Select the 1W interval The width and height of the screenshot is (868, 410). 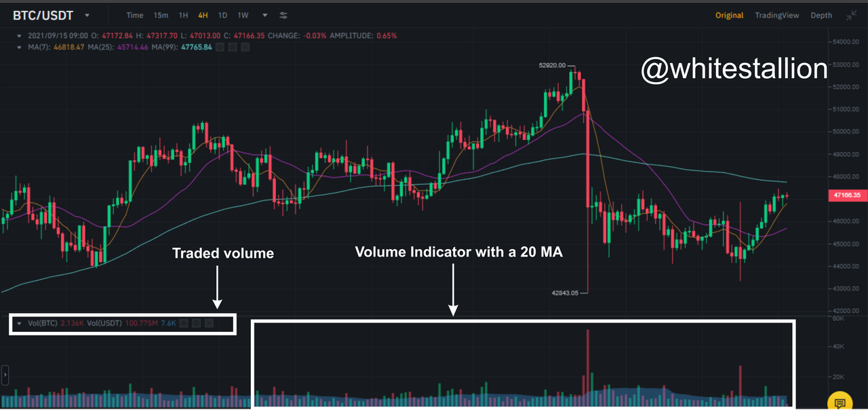click(x=243, y=15)
